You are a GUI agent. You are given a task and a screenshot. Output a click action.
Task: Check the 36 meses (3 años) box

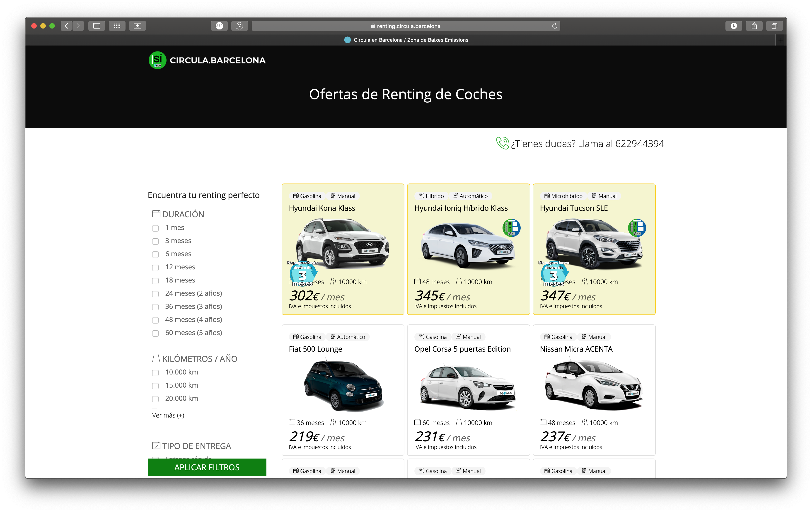tap(155, 307)
